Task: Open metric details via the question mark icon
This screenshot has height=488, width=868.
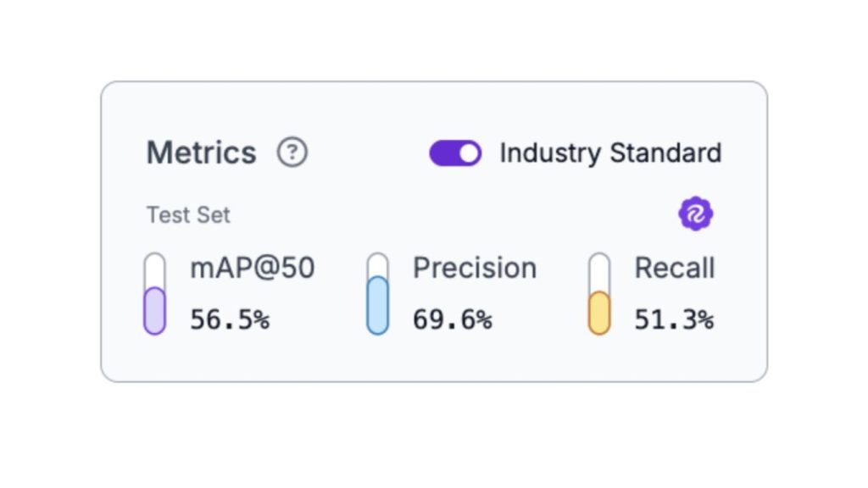Action: pyautogui.click(x=292, y=153)
